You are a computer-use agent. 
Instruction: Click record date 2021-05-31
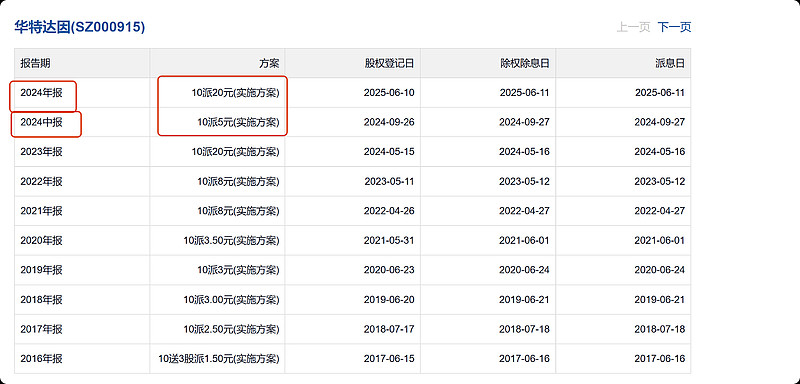click(389, 240)
